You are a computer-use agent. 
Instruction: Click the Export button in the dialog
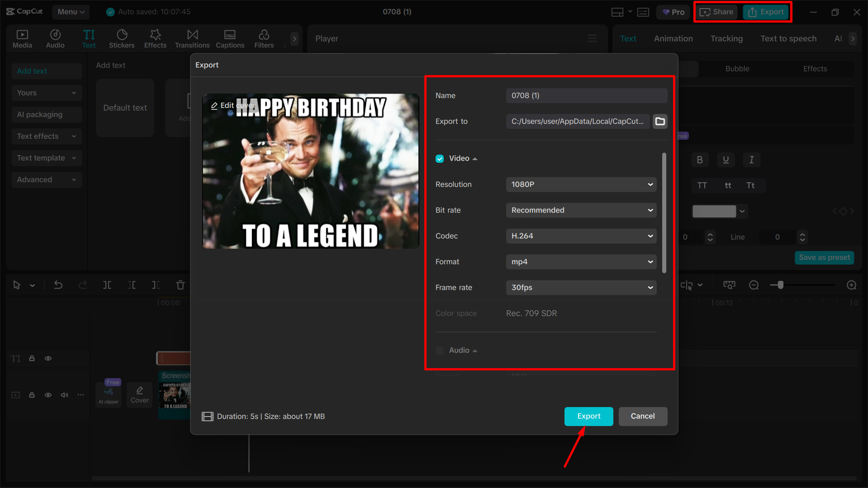588,416
